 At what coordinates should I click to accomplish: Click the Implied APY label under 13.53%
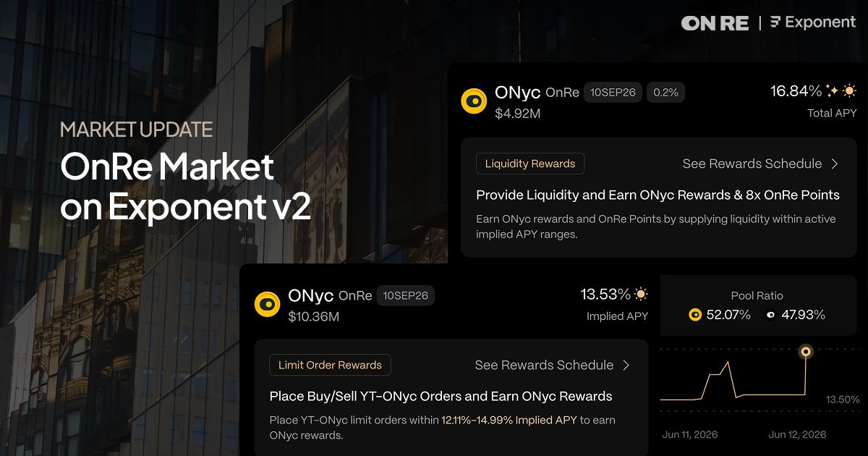pyautogui.click(x=617, y=316)
